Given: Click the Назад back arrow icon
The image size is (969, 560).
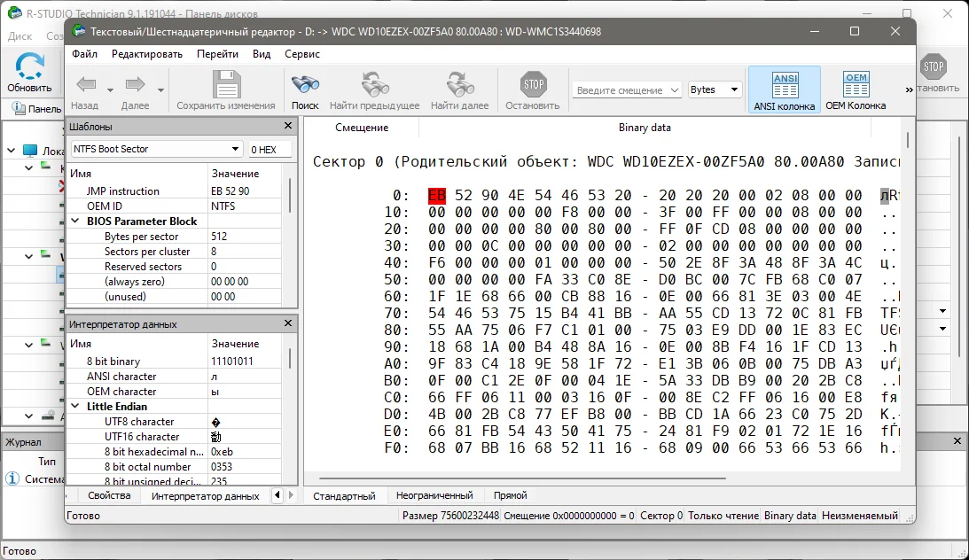Looking at the screenshot, I should [x=86, y=84].
